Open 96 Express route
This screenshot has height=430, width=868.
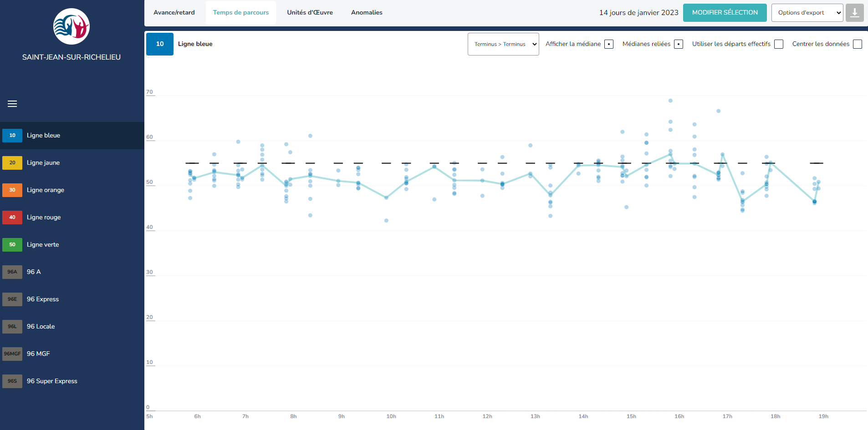[x=72, y=299]
